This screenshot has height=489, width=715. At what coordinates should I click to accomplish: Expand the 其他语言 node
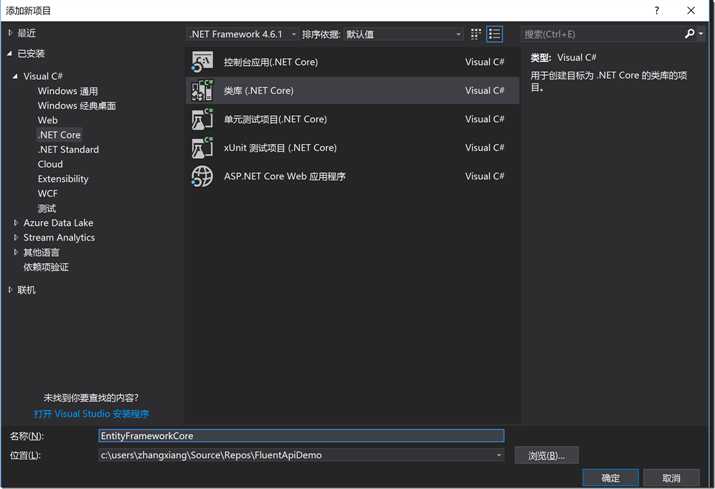[x=16, y=252]
